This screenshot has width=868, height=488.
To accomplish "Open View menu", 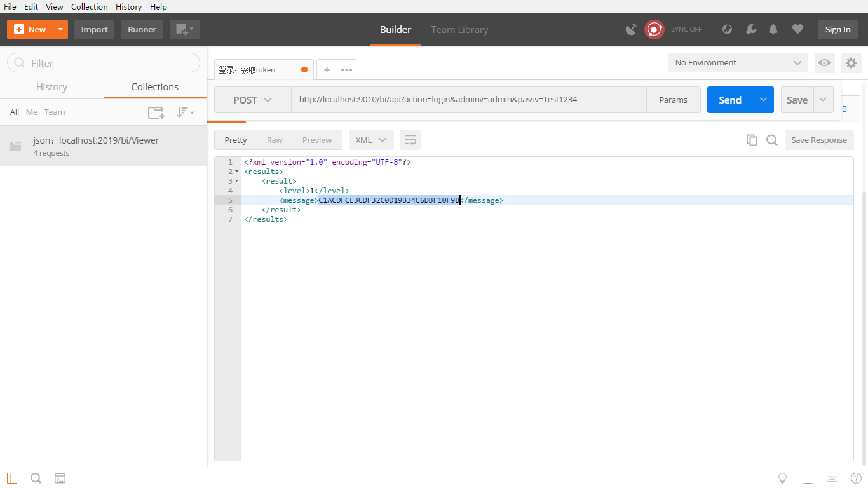I will 55,6.
